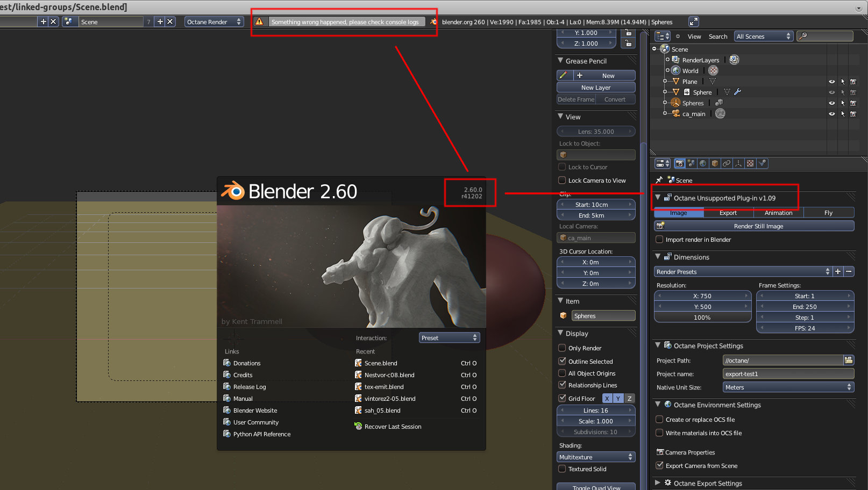This screenshot has width=868, height=490.
Task: Collapse the Scene tree in outliner
Action: [654, 49]
